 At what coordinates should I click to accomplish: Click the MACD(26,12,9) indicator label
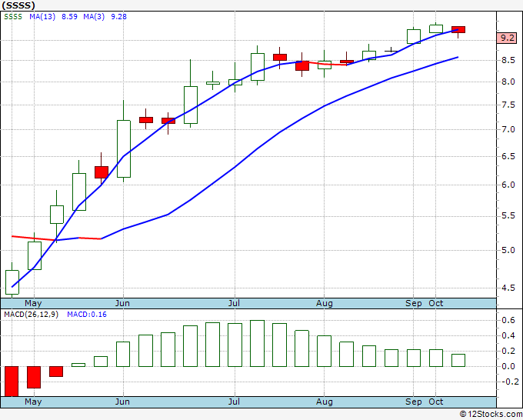[x=31, y=315]
